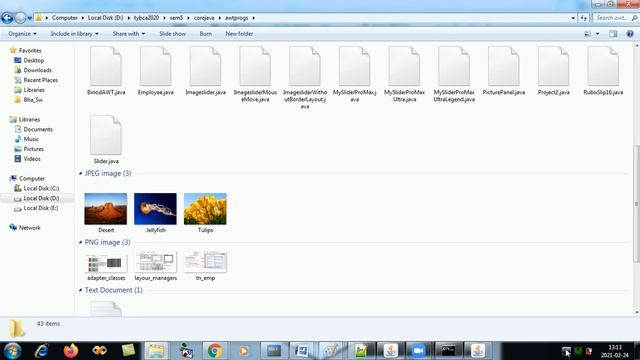640x360 pixels.
Task: Click tybca2020 in the address path
Action: (x=146, y=18)
